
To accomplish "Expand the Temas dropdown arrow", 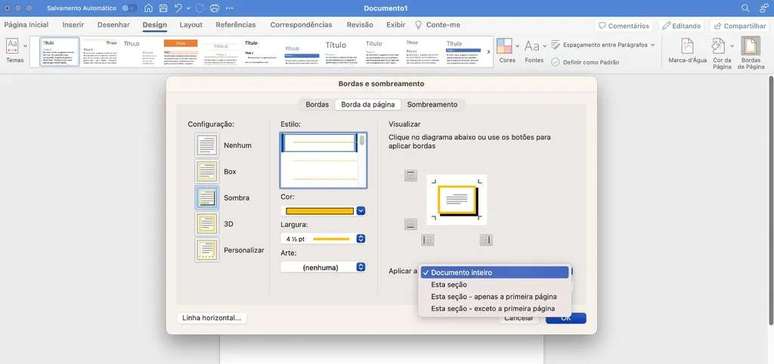I will coord(25,46).
